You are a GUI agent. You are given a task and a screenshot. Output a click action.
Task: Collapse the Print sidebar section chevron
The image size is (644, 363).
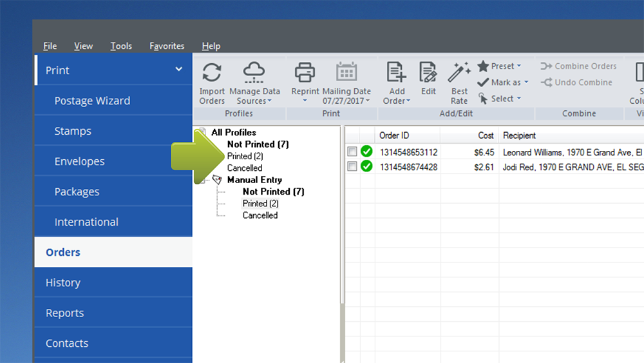[x=178, y=70]
